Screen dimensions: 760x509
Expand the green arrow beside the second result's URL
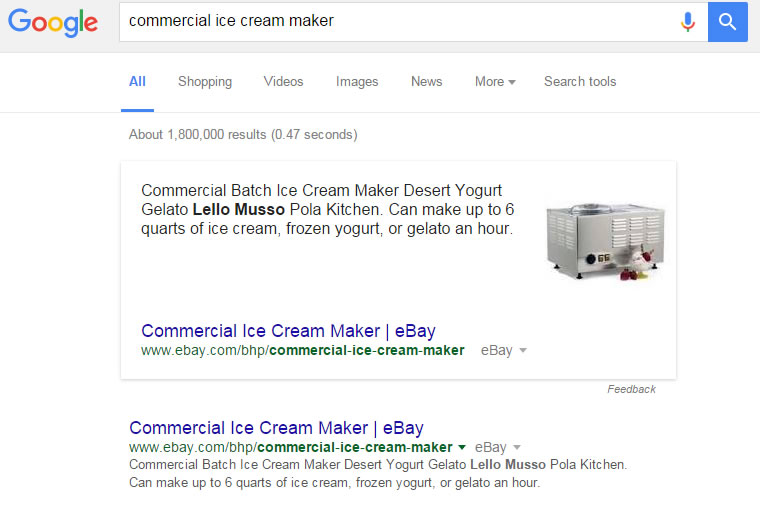coord(461,447)
